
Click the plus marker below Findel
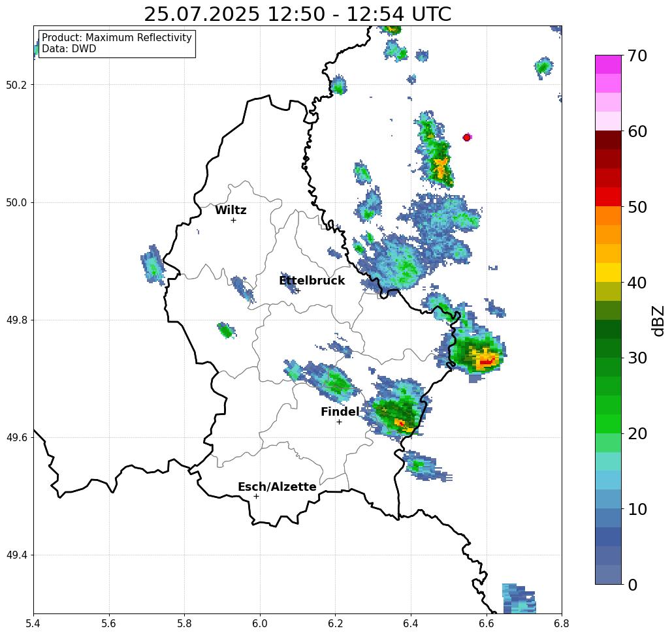339,422
